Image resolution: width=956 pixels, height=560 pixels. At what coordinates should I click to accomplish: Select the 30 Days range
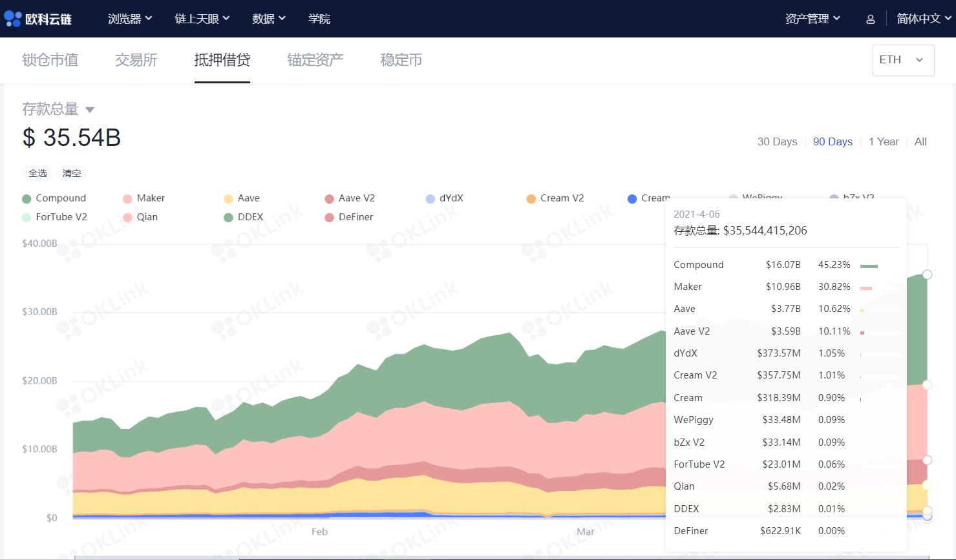point(777,141)
